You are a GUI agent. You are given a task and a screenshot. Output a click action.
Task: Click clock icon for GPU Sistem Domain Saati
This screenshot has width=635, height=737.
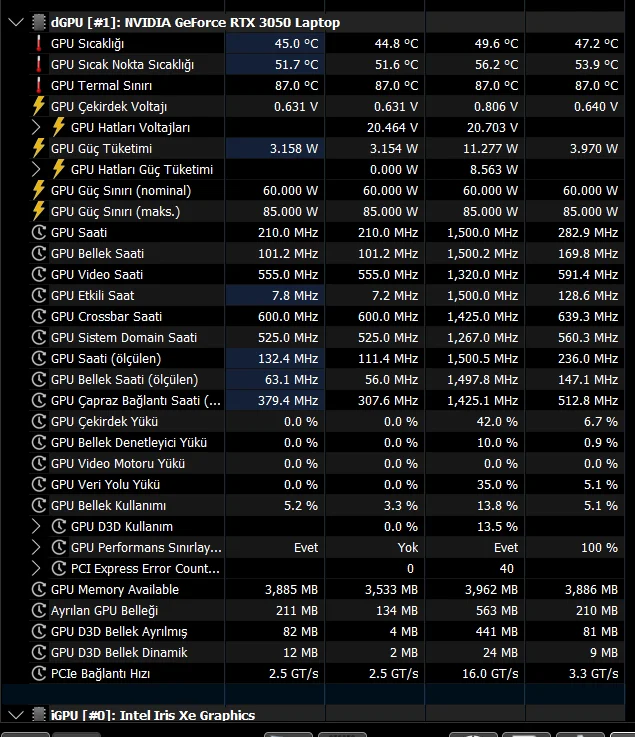pyautogui.click(x=39, y=337)
